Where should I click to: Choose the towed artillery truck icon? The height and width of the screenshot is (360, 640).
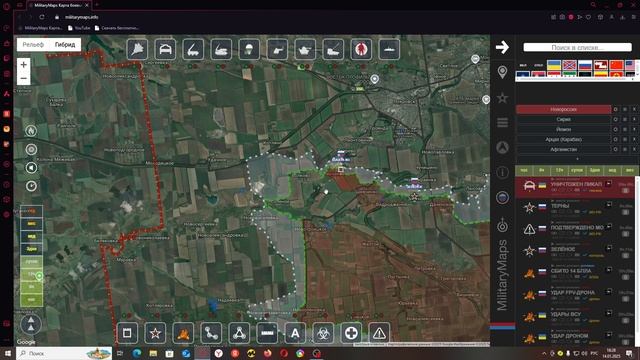[x=333, y=49]
